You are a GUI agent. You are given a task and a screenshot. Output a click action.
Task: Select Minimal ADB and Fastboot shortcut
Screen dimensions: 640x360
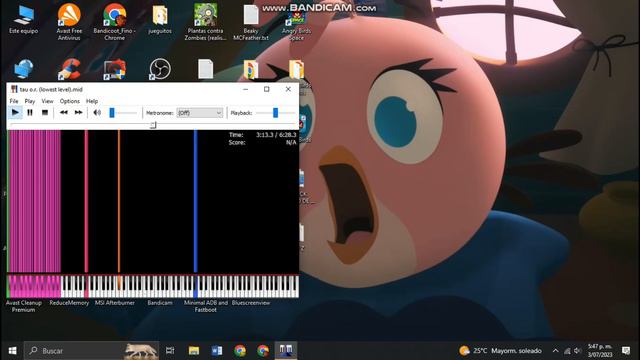click(205, 306)
